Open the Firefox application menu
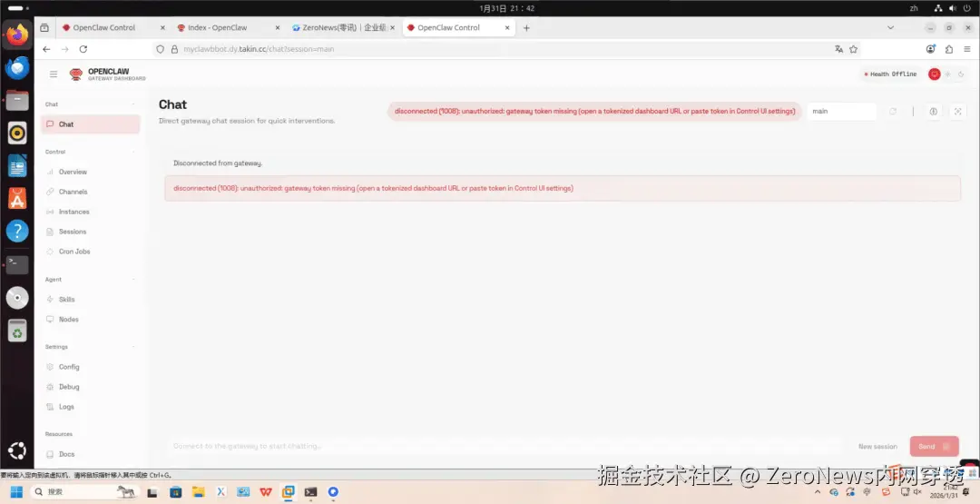This screenshot has height=504, width=980. point(967,49)
